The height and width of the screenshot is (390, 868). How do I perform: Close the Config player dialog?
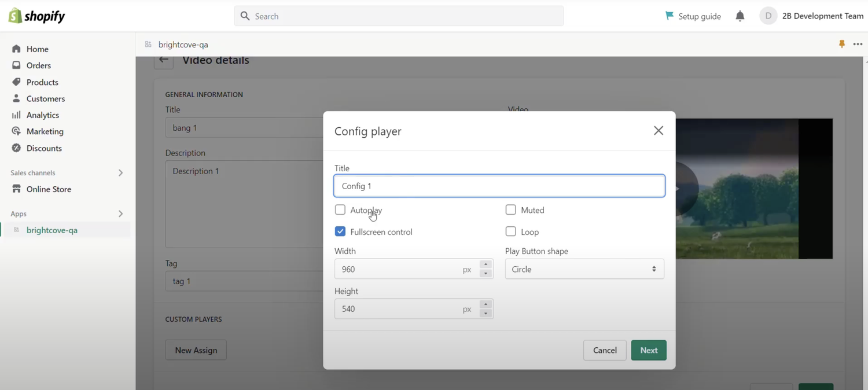tap(658, 131)
